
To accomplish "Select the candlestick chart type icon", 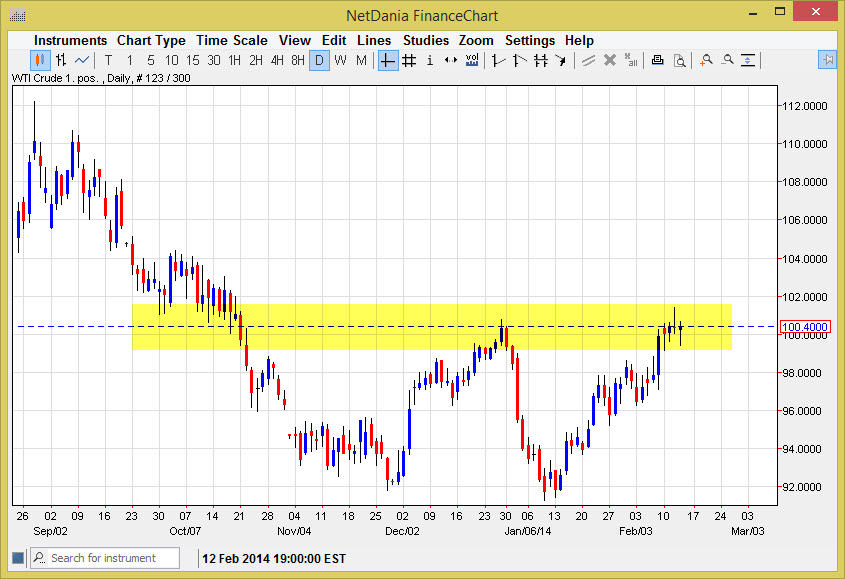I will (x=40, y=60).
